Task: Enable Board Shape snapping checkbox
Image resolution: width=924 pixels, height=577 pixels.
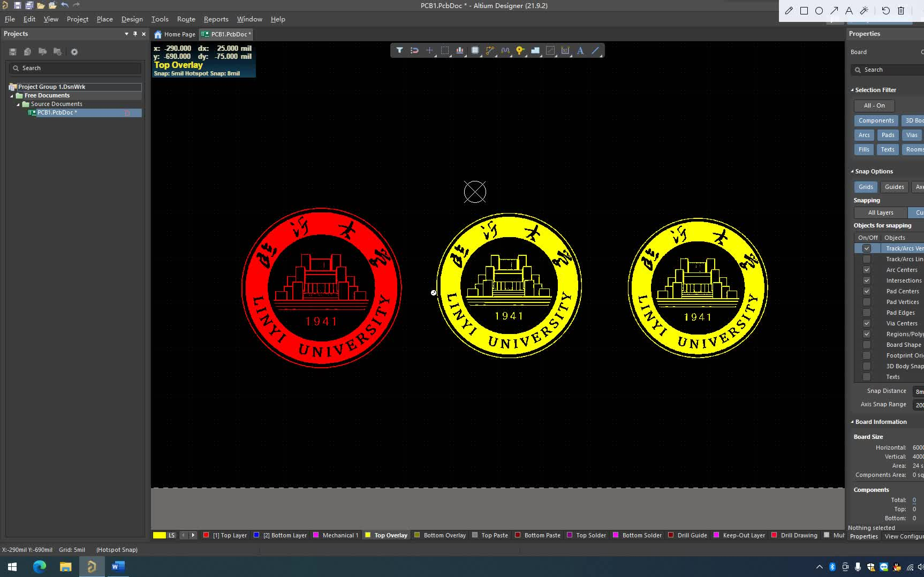Action: point(866,345)
